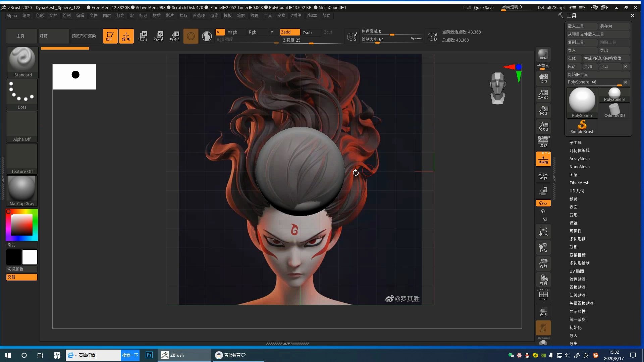644x362 pixels.
Task: Open Photoshop from the taskbar
Action: [149, 355]
